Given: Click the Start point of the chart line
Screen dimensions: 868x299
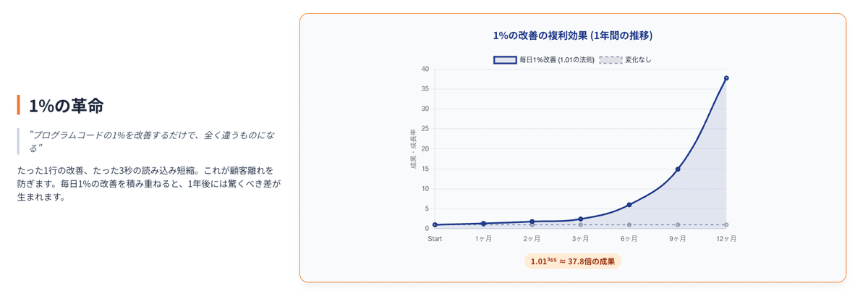Looking at the screenshot, I should (435, 224).
